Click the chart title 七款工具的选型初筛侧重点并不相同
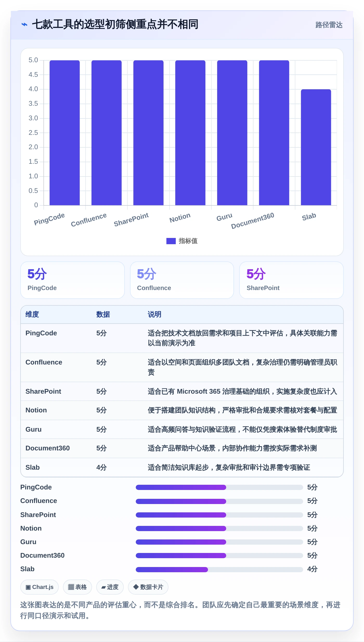 click(115, 24)
